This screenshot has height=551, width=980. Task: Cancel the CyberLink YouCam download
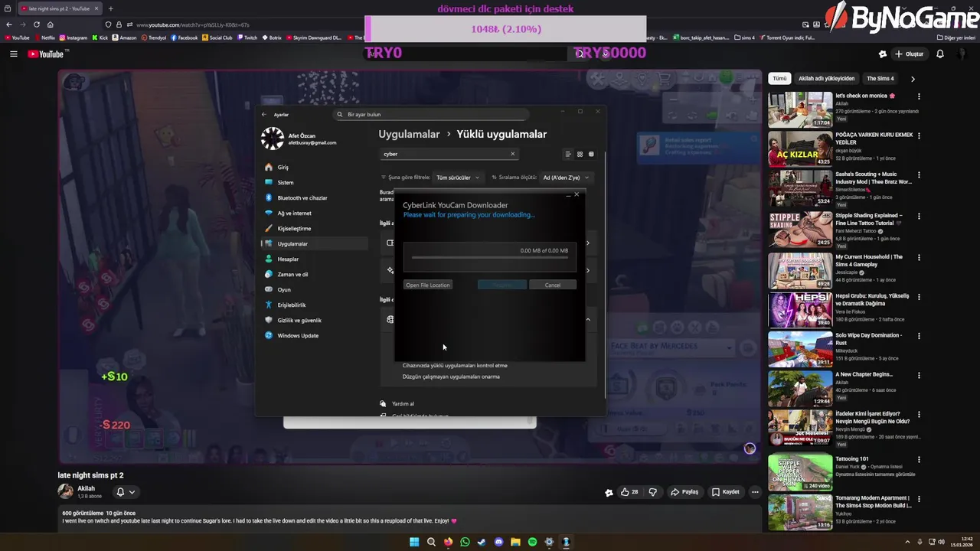[553, 285]
